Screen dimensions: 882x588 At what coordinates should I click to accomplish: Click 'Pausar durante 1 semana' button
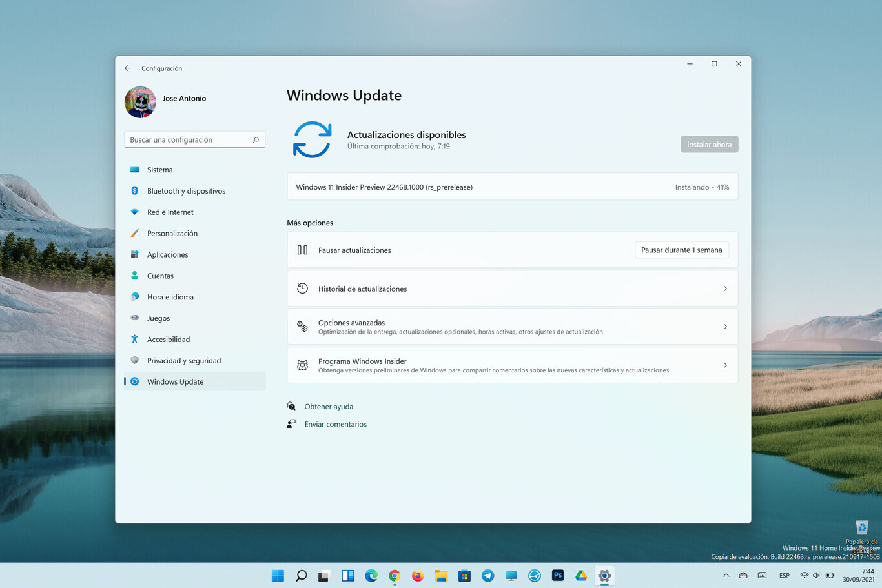coord(682,250)
